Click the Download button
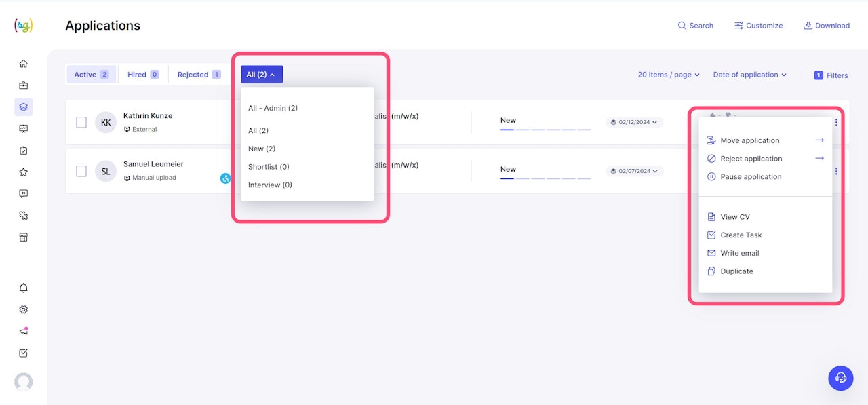Screen dimensions: 868x405 (x=827, y=26)
